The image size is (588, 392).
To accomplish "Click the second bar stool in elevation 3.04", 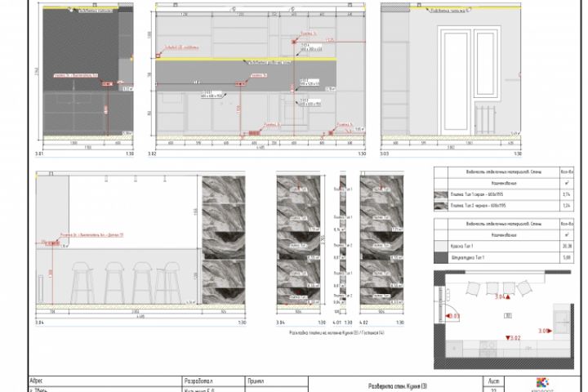I will (114, 283).
